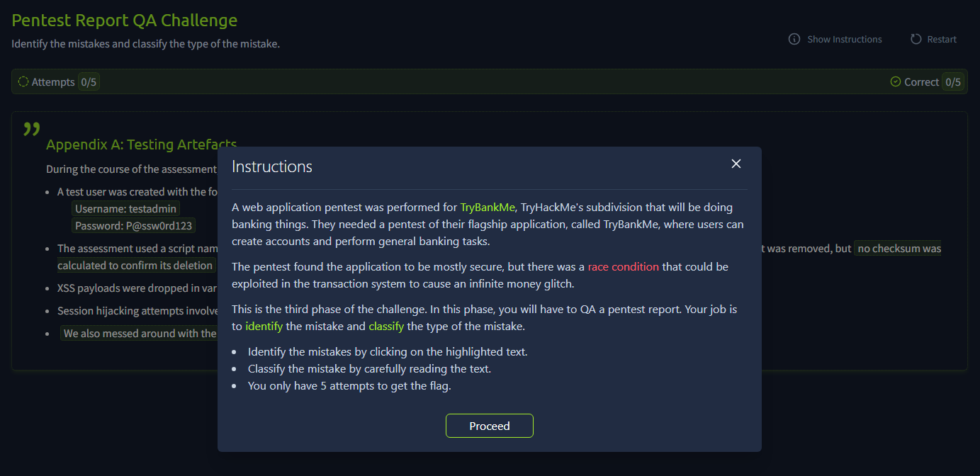Click the info icon beside Show Instructions

point(794,39)
